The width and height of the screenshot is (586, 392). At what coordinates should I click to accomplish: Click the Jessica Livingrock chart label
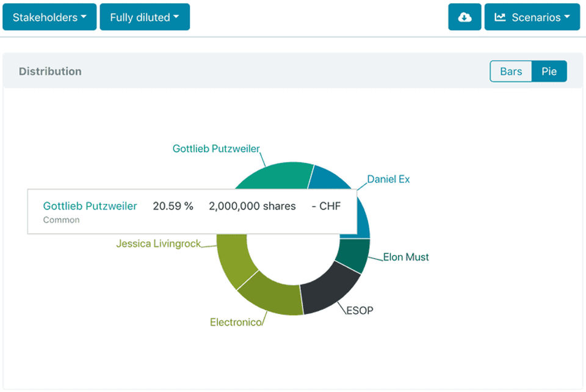pyautogui.click(x=159, y=244)
